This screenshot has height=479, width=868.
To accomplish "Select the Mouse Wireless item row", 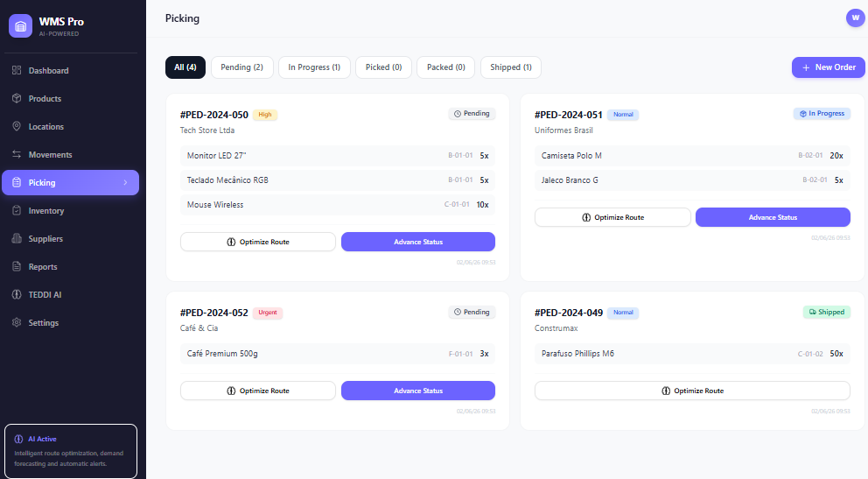I will (x=338, y=204).
